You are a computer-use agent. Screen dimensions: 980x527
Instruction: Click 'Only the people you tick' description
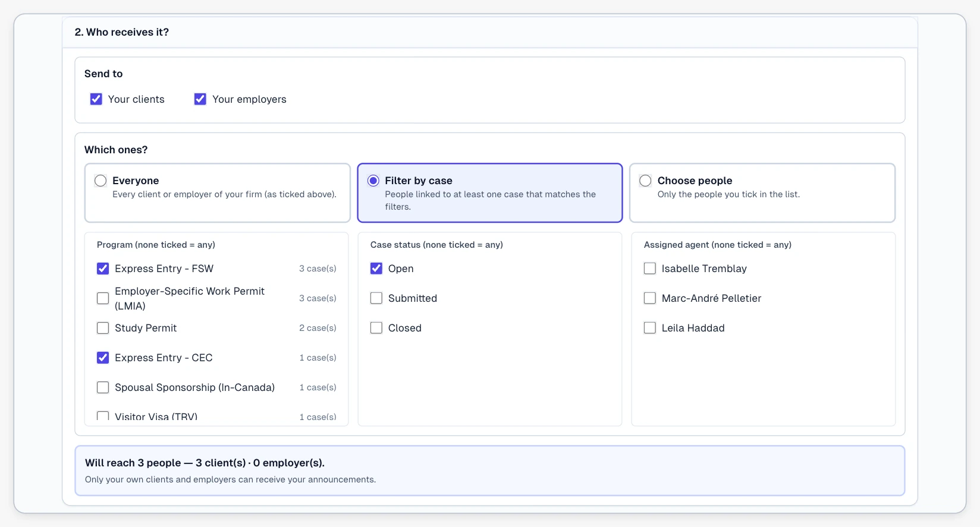[x=728, y=194]
